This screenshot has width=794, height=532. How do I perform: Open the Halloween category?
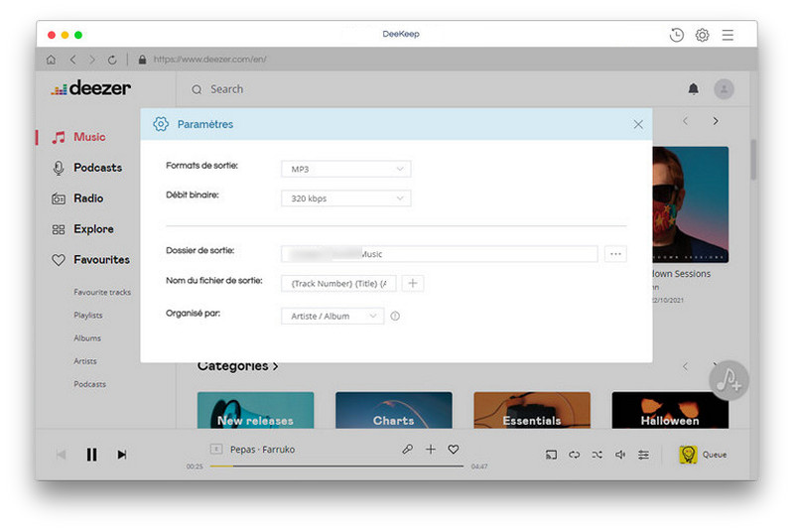(x=670, y=411)
